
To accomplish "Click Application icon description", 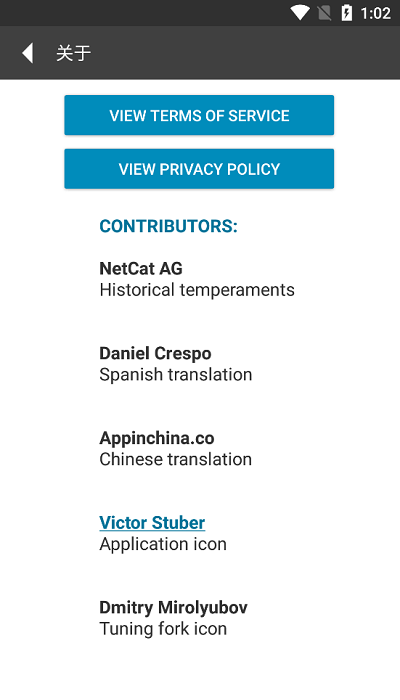I will (x=163, y=544).
